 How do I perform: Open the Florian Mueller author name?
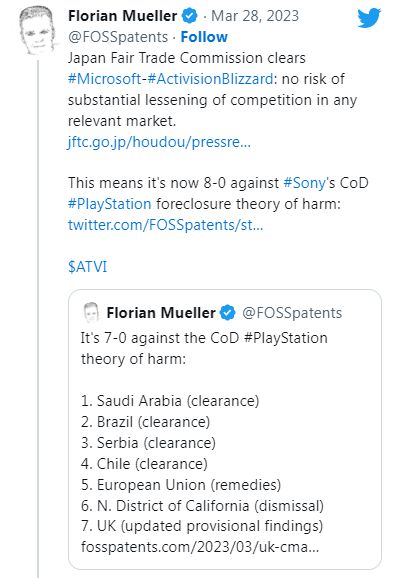coord(123,16)
